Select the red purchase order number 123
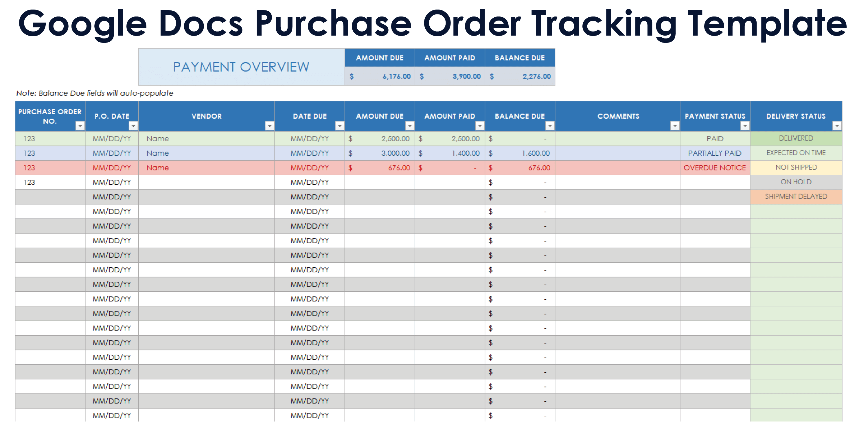This screenshot has height=434, width=868. 50,168
